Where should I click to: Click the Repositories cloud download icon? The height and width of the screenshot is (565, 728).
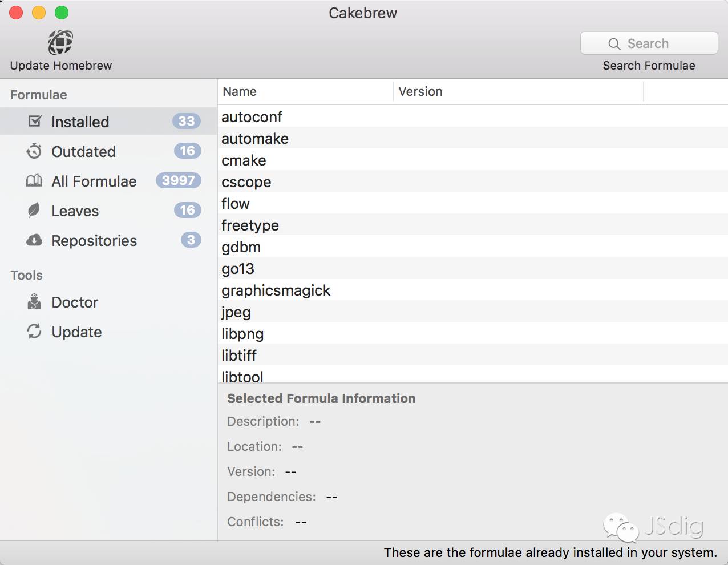[34, 240]
